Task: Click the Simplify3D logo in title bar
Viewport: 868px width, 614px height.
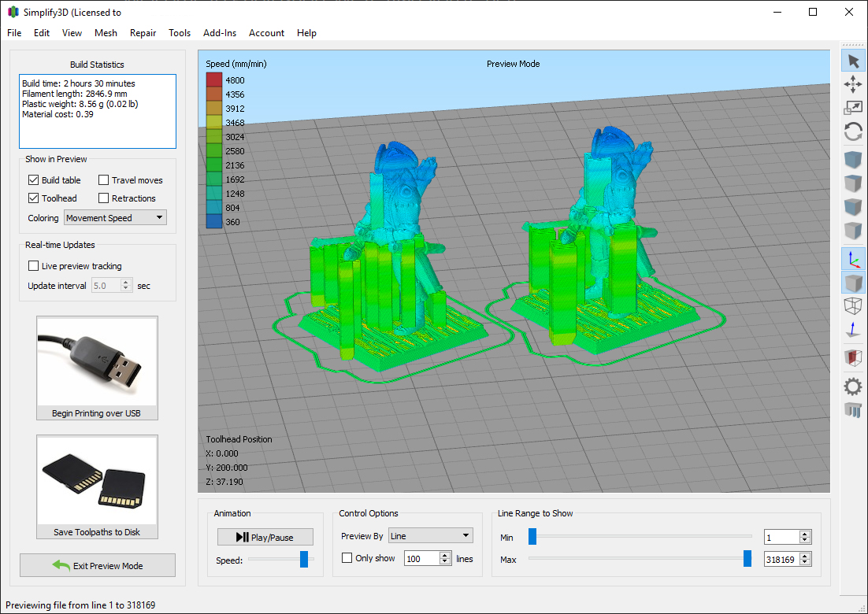Action: coord(13,12)
